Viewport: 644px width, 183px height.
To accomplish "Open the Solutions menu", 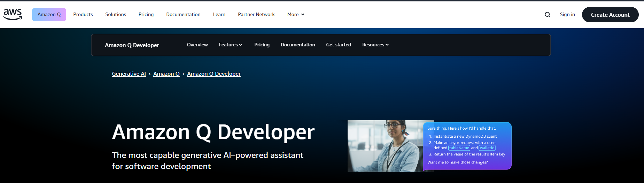I will (x=116, y=14).
